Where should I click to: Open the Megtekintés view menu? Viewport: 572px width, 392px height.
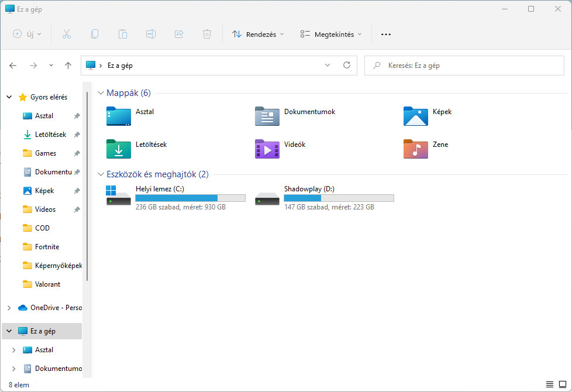coord(331,34)
